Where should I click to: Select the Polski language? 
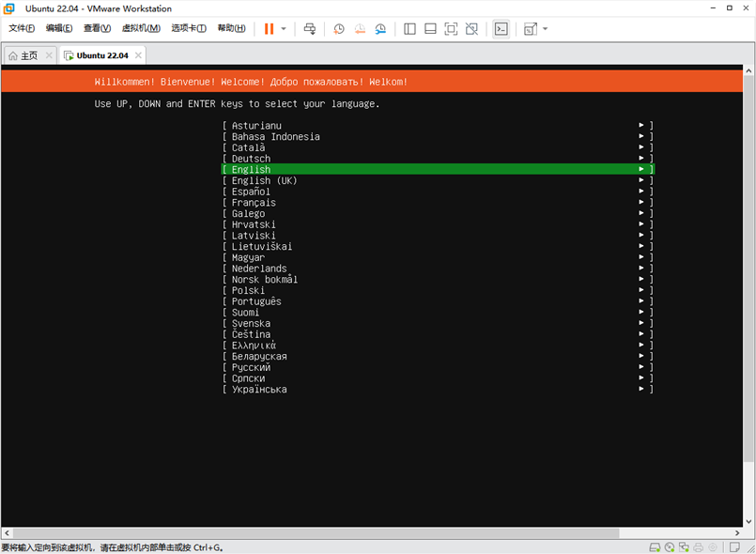[x=438, y=290]
